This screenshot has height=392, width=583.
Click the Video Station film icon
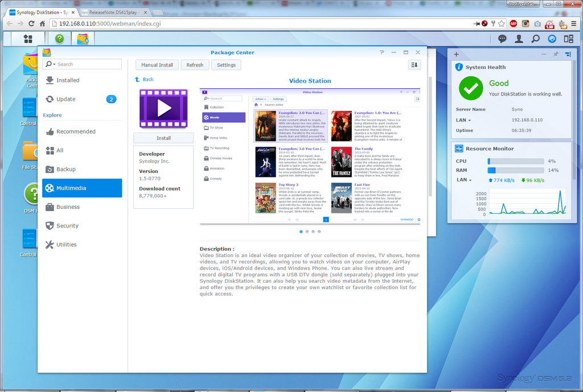pos(163,109)
